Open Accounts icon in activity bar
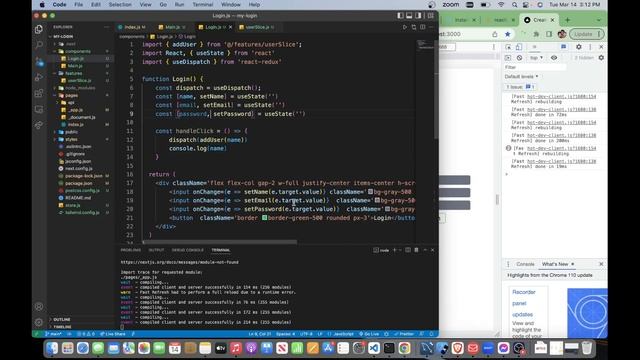Screen dimensions: 640x360 (x=39, y=307)
